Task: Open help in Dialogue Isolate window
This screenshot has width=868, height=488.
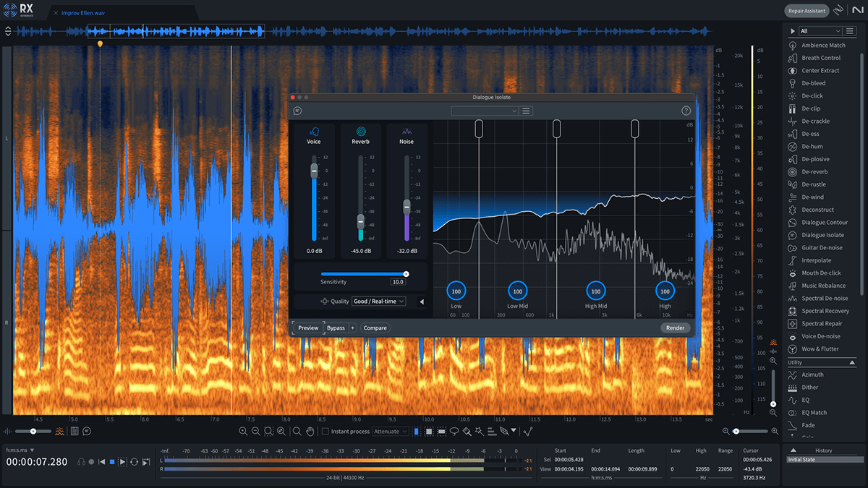Action: [686, 111]
